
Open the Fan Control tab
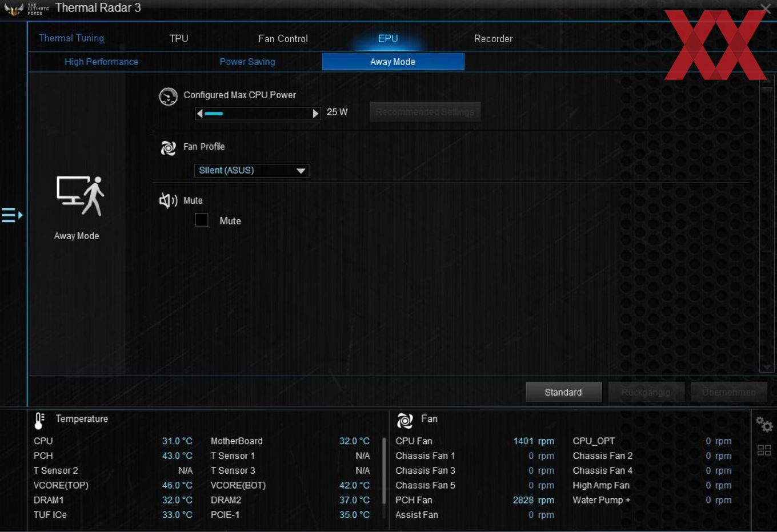[283, 39]
